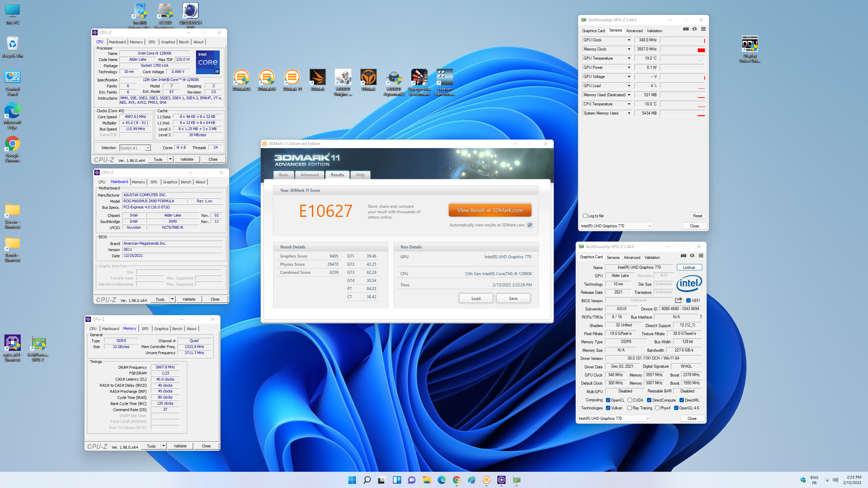This screenshot has width=868, height=488.
Task: Click Lookup button in GPU-Z
Action: click(689, 267)
